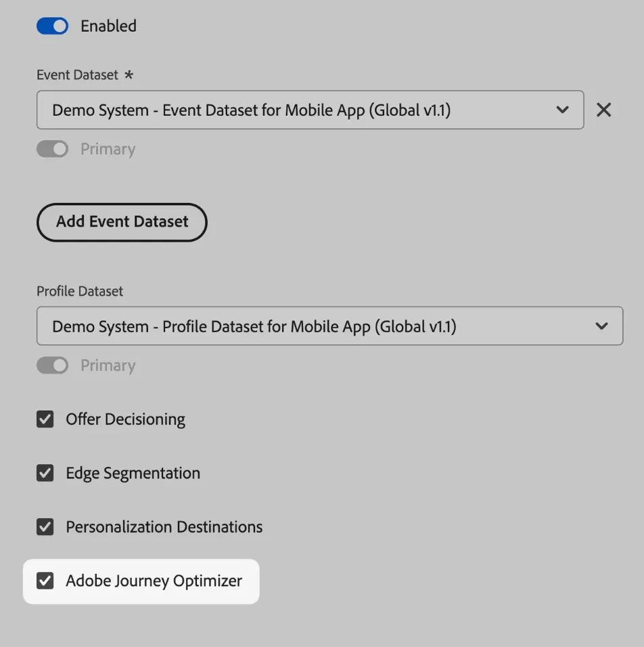
Task: Click the Edge Segmentation label text
Action: pos(133,473)
